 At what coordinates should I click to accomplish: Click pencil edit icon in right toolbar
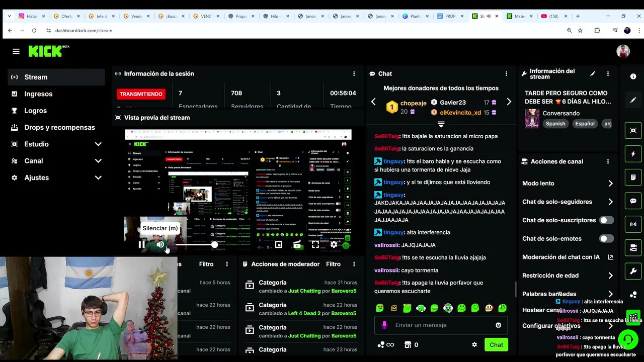633,100
